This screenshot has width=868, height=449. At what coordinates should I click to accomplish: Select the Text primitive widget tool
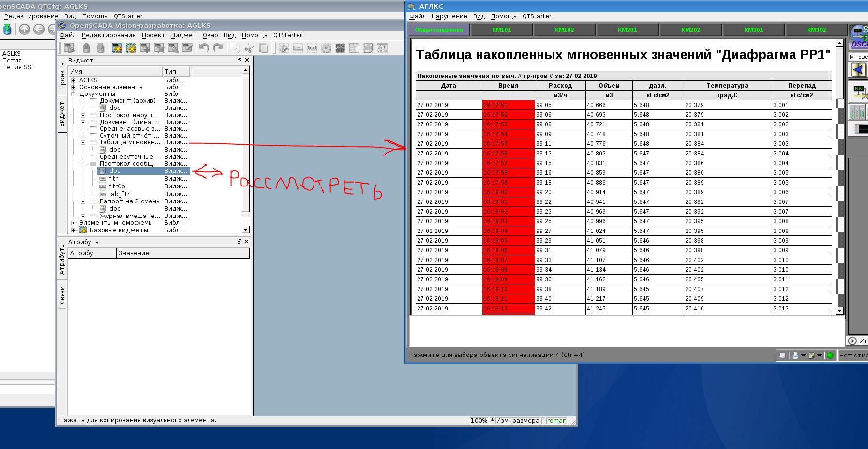pyautogui.click(x=312, y=48)
